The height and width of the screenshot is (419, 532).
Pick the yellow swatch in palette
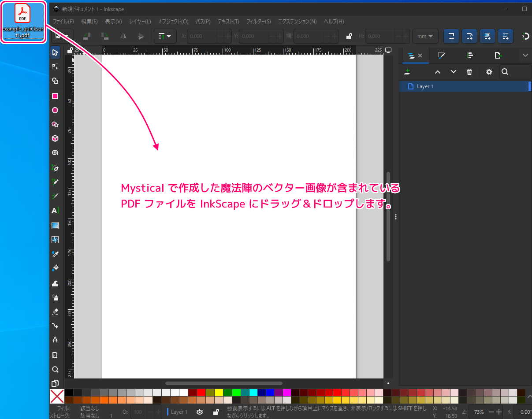tap(219, 393)
